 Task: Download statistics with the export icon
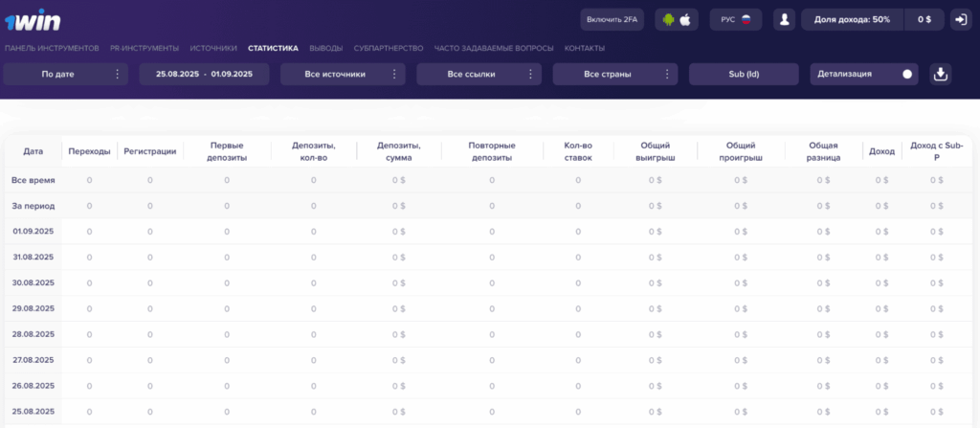tap(941, 75)
